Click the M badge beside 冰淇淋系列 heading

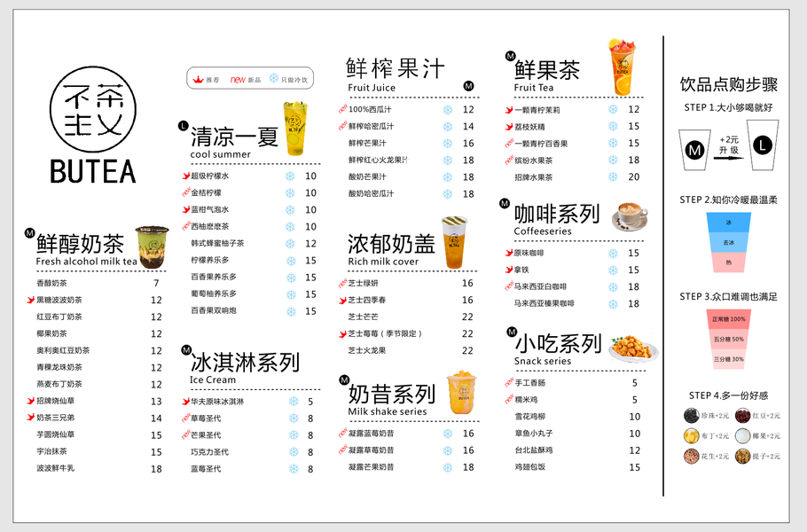186,350
